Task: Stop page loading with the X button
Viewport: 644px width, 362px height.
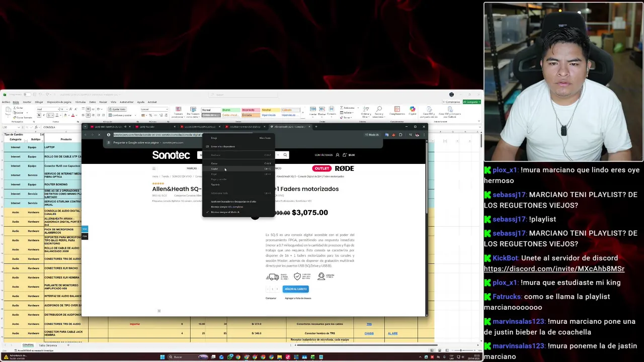Action: pyautogui.click(x=99, y=135)
